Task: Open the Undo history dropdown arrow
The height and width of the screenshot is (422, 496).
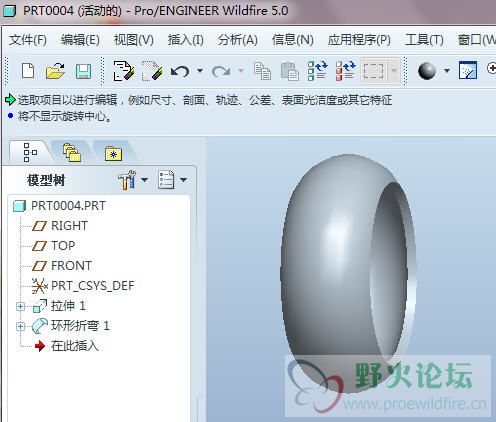Action: 200,71
